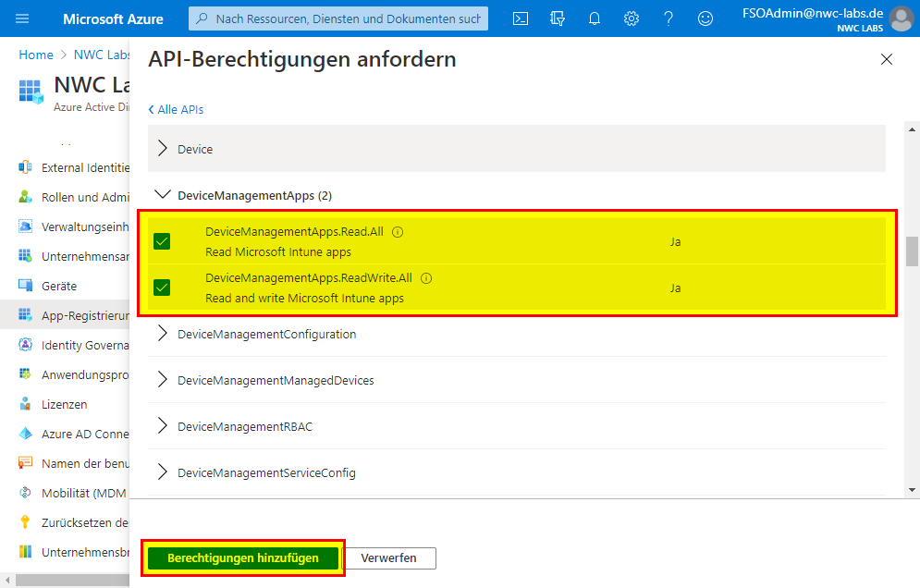Open the Cloud Shell icon
The height and width of the screenshot is (588, 920).
pos(521,18)
